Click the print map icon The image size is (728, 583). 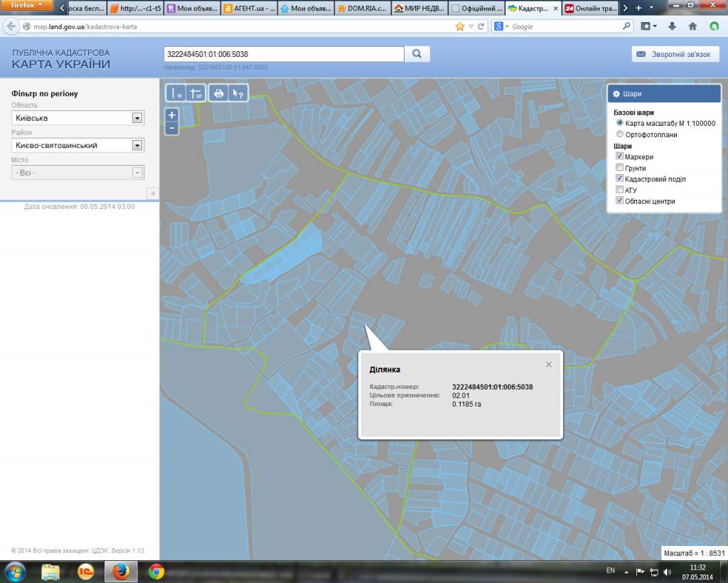tap(219, 93)
